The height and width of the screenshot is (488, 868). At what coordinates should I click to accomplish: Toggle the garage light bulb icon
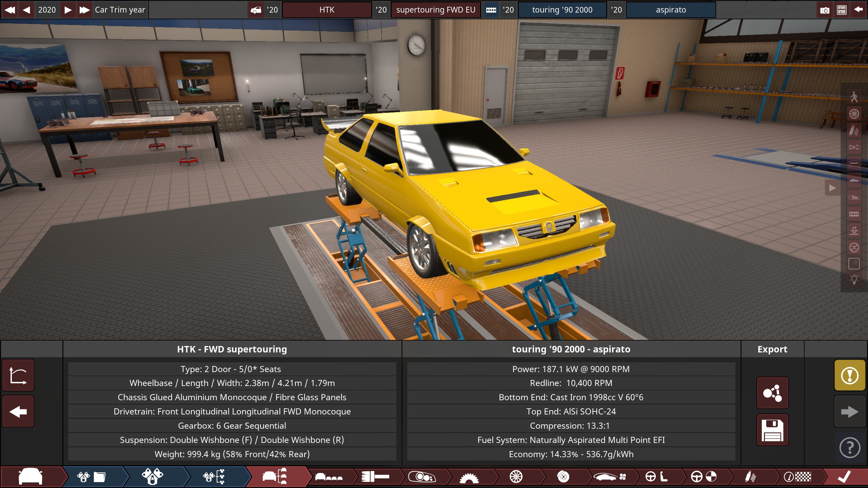click(854, 280)
